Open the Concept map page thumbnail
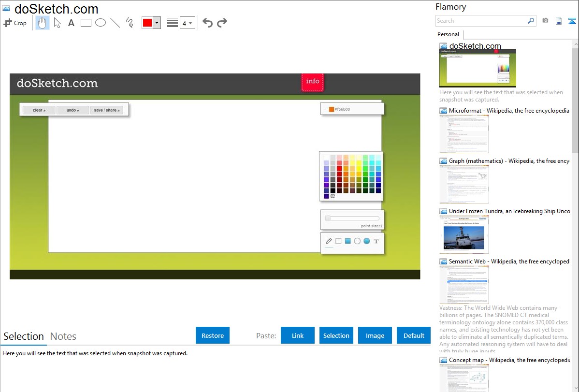The width and height of the screenshot is (579, 392). tap(464, 377)
